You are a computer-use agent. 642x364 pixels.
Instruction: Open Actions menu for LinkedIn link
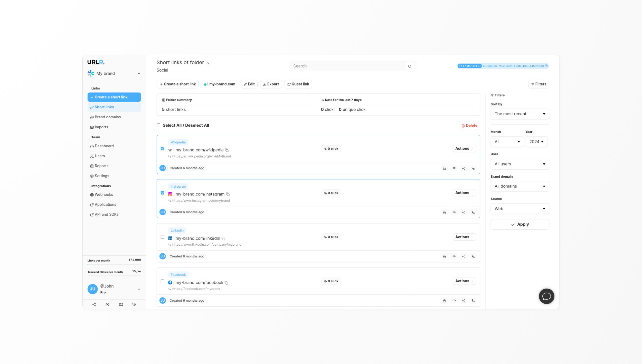click(464, 237)
